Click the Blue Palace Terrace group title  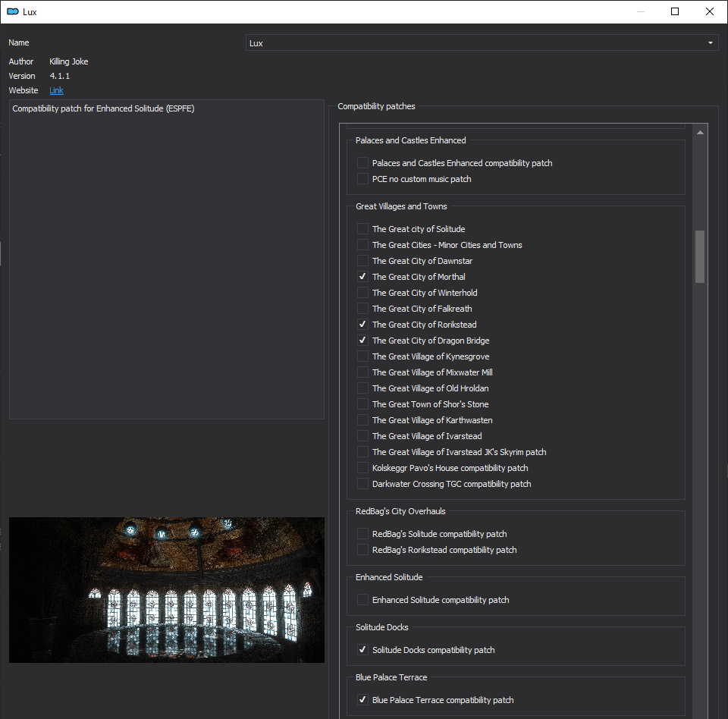(391, 677)
